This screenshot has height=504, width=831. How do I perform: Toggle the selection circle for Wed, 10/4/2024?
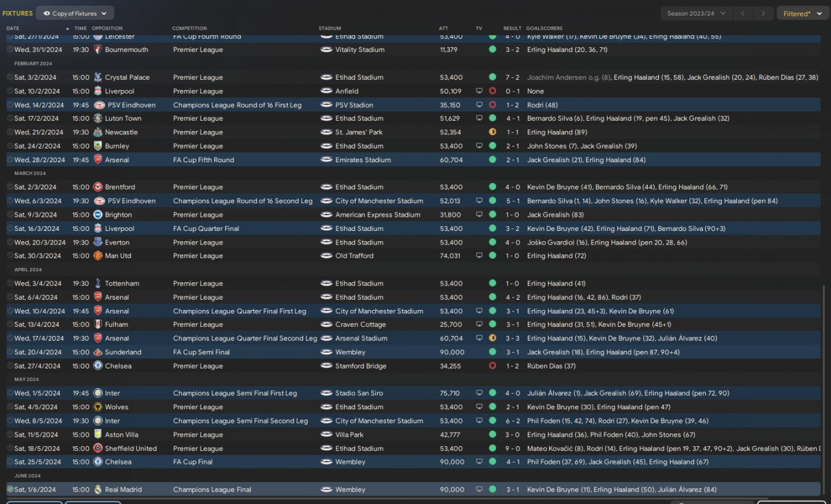click(x=10, y=311)
